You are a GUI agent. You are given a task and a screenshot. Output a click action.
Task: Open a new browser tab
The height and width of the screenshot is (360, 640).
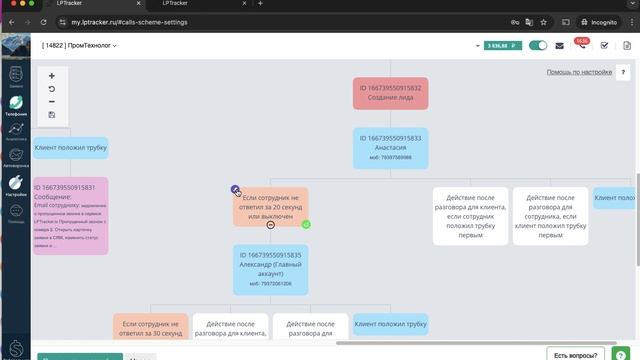click(260, 3)
